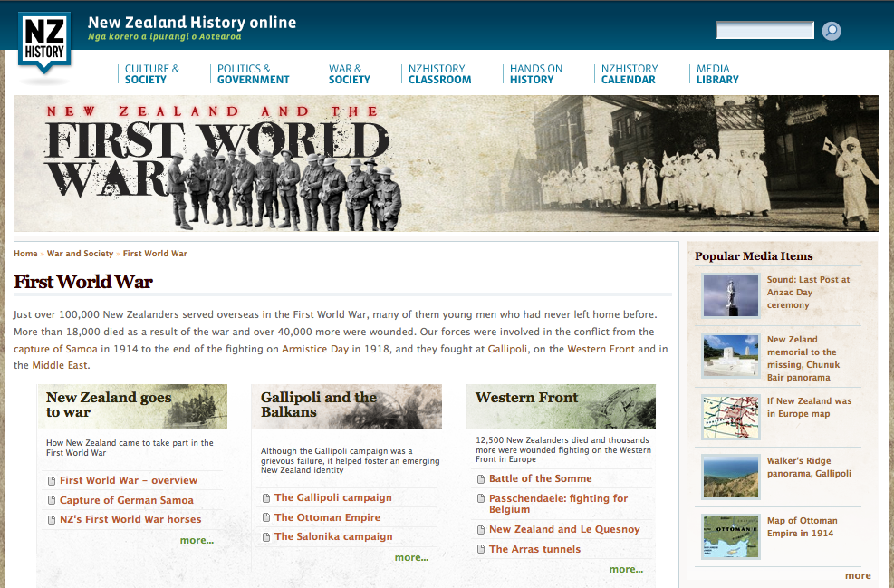The height and width of the screenshot is (588, 894).
Task: Click the Home breadcrumb link
Action: (x=25, y=254)
